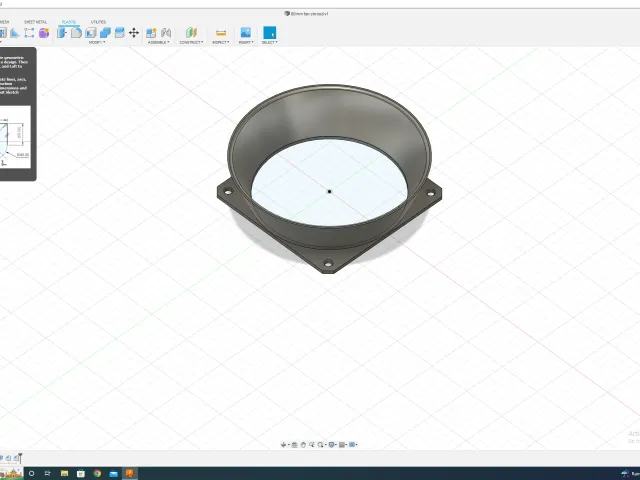
Task: Select the Press Pull tool icon
Action: click(62, 33)
